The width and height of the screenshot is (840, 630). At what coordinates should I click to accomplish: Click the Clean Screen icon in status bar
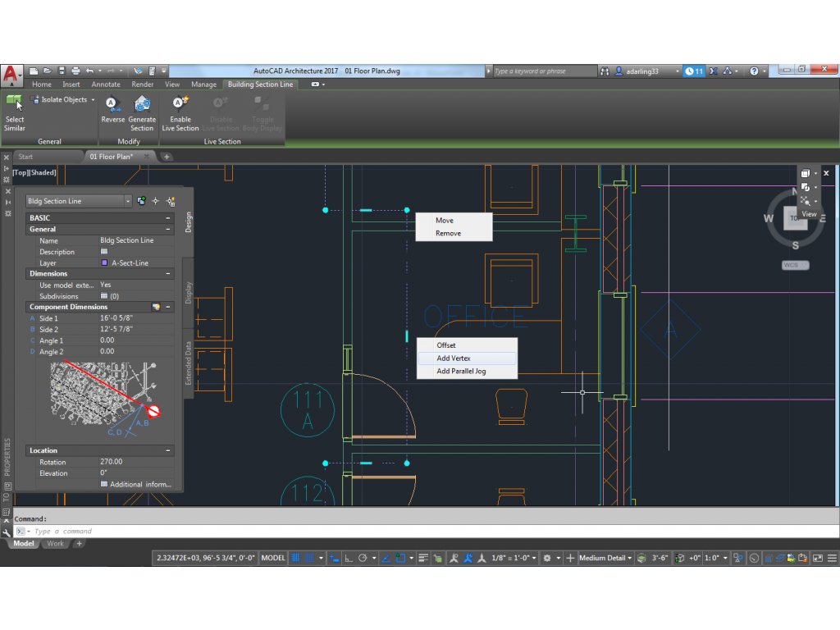[818, 558]
